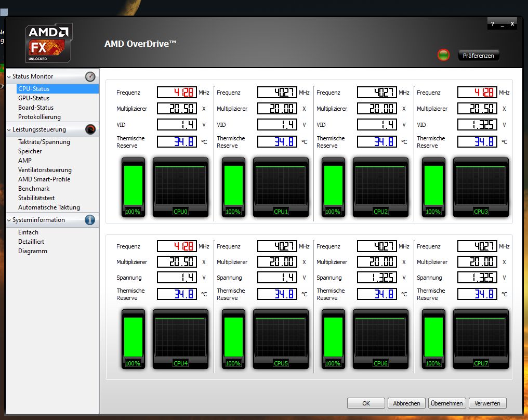The width and height of the screenshot is (528, 420).
Task: Click CPU7 Frequenz value field
Action: (477, 246)
